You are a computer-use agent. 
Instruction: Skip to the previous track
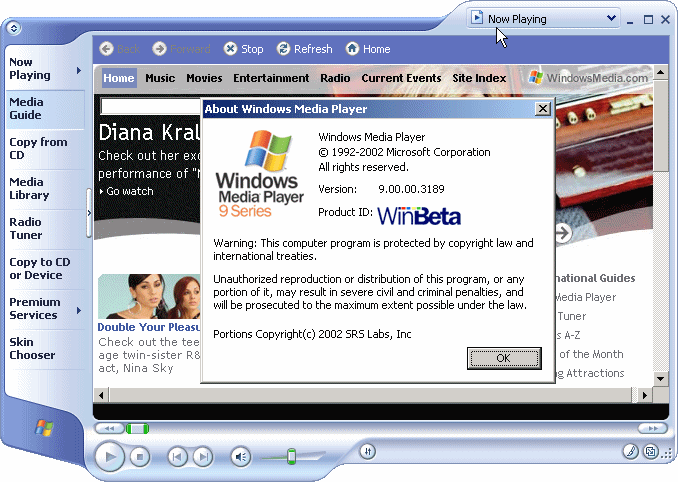click(177, 456)
